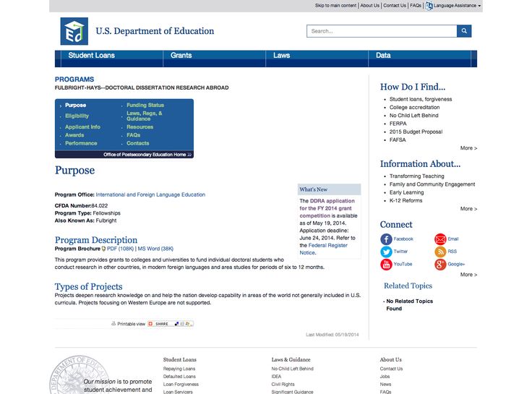Open the Laws menu
Viewport: 532px width, 394px height.
pyautogui.click(x=282, y=56)
